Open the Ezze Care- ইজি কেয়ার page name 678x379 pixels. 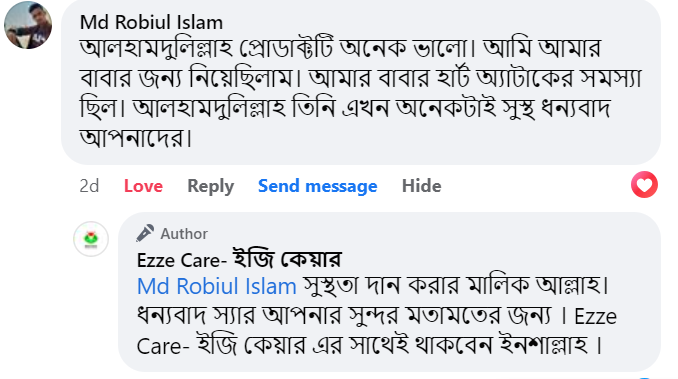[239, 260]
